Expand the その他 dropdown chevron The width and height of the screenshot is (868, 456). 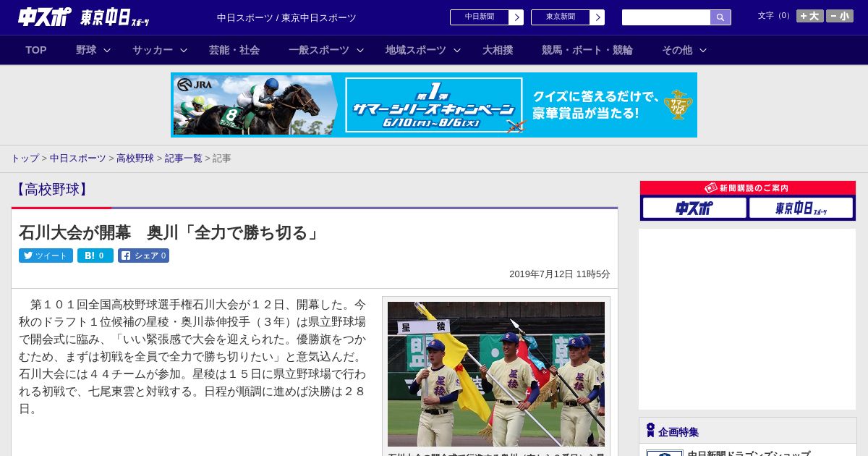[703, 50]
